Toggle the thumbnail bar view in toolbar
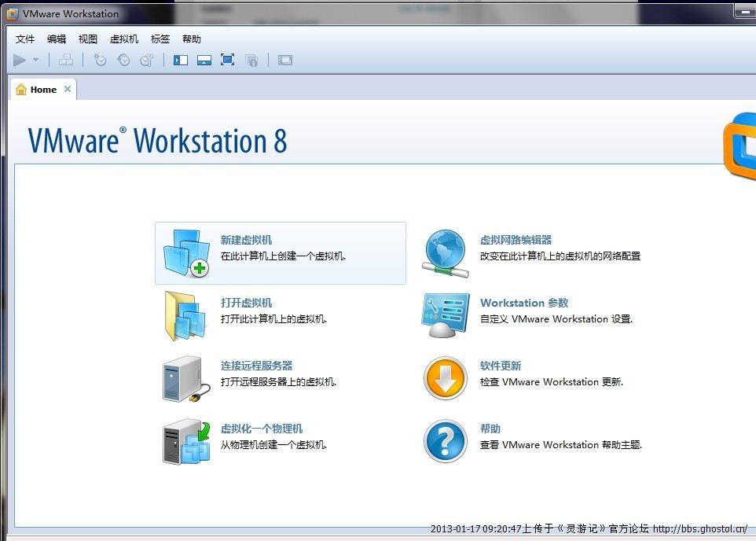Image resolution: width=756 pixels, height=541 pixels. click(x=204, y=60)
